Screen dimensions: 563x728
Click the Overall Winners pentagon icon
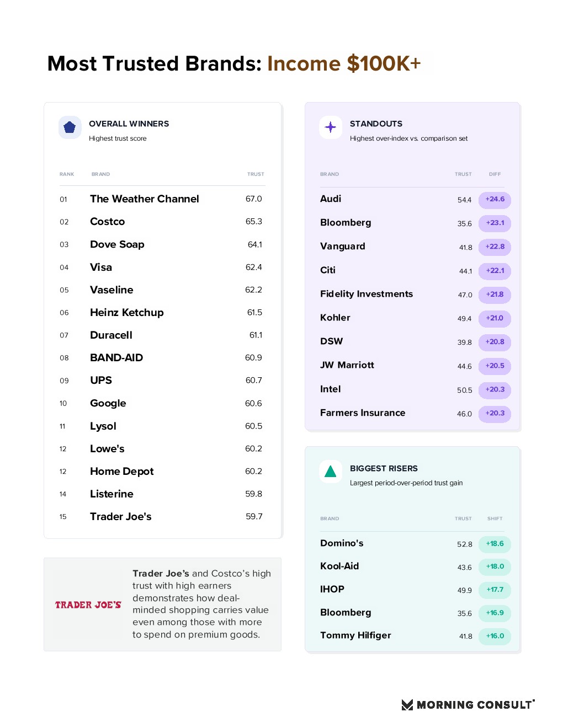click(x=70, y=127)
